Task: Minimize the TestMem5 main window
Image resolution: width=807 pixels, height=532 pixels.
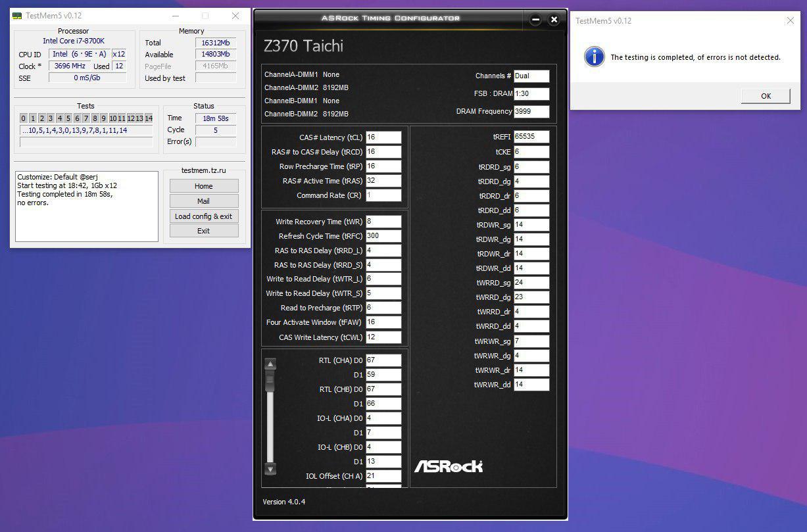Action: tap(175, 16)
